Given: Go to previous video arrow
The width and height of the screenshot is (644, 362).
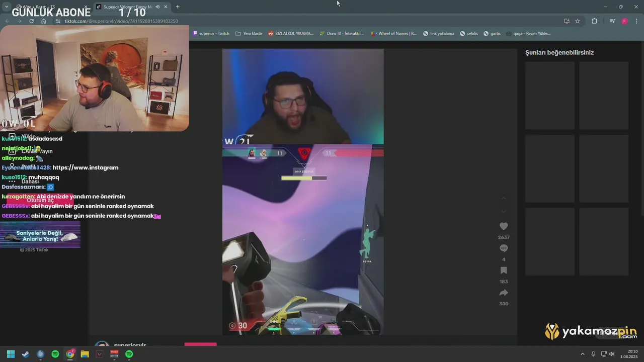Looking at the screenshot, I should click(x=504, y=198).
